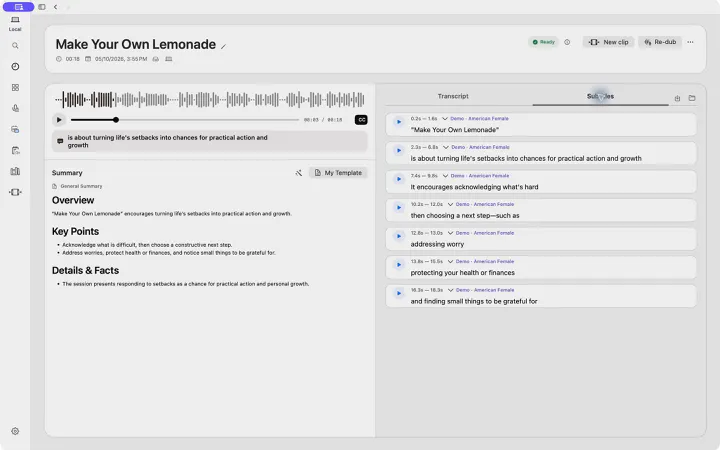The height and width of the screenshot is (450, 720).
Task: Play the "Make Your Own Lemonade" subtitle segment
Action: point(399,122)
